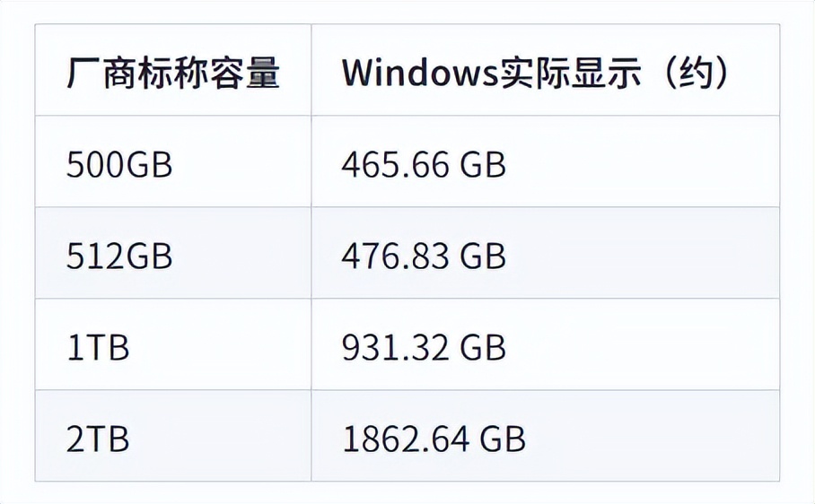Select the 931.32 GB cell
This screenshot has height=504, width=815.
[424, 348]
